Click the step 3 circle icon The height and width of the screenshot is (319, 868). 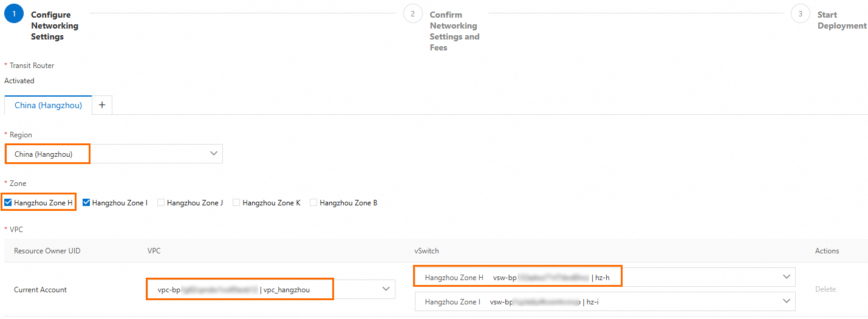[801, 13]
